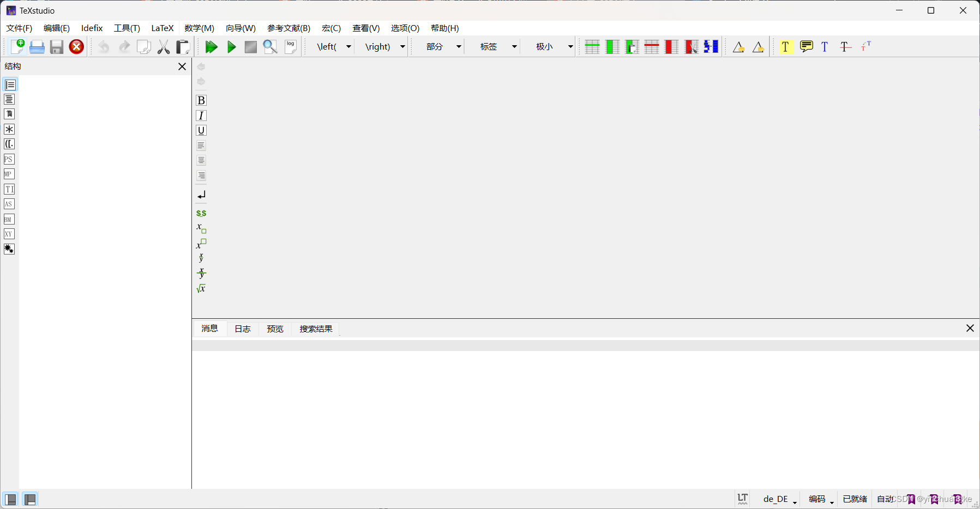Open the 编码 encoding dropdown

pos(821,499)
